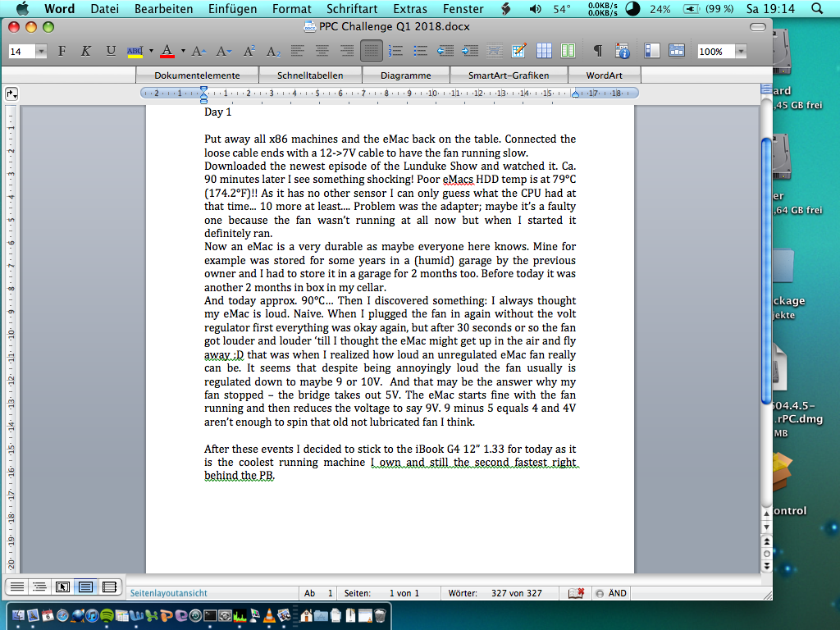Increase paragraph indent

[x=470, y=51]
